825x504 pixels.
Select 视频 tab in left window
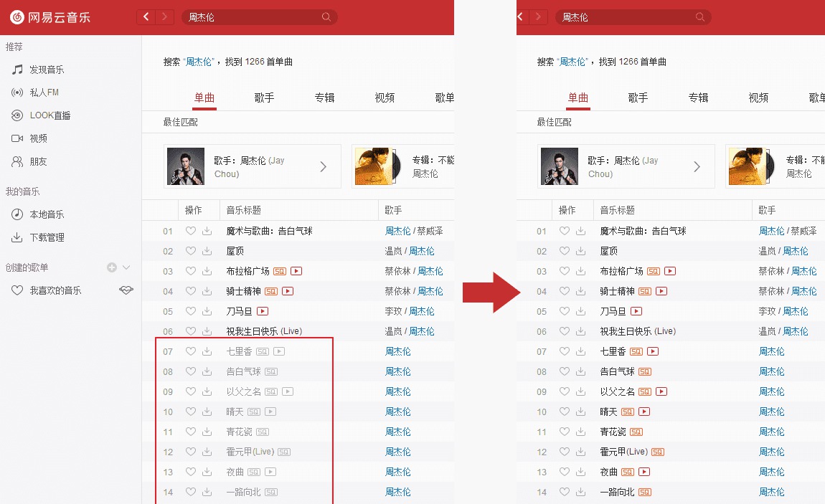(x=385, y=98)
